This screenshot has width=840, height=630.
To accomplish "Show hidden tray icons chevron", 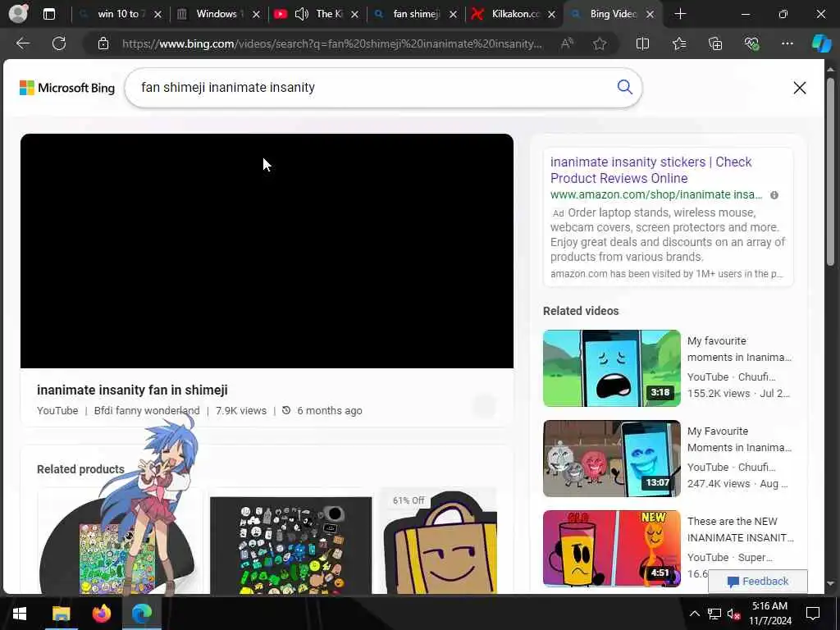I will coord(694,614).
